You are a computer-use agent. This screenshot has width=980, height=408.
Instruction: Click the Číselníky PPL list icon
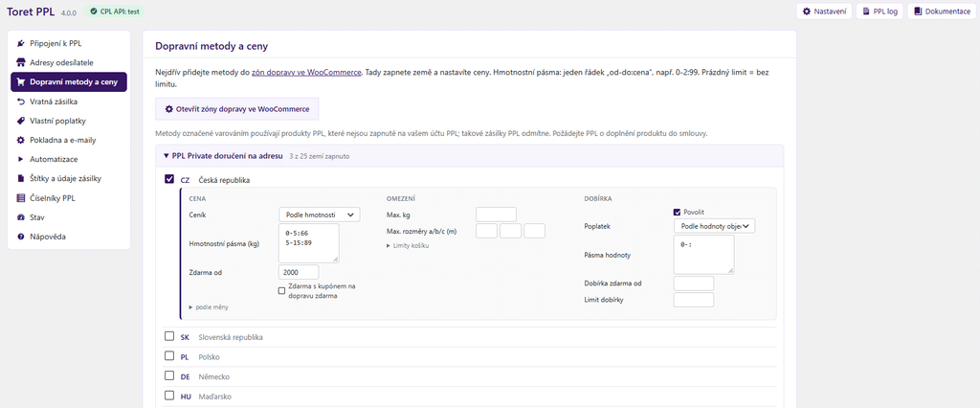click(x=21, y=198)
